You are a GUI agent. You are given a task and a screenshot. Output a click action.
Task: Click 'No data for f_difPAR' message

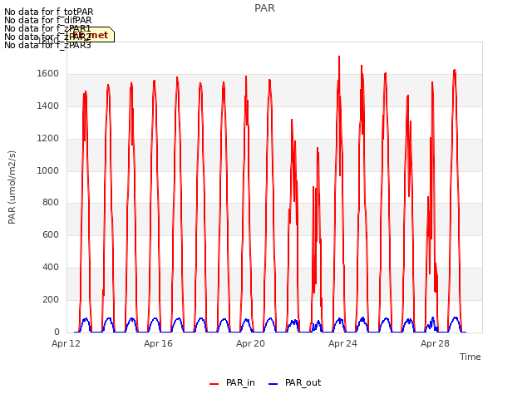[x=48, y=20]
